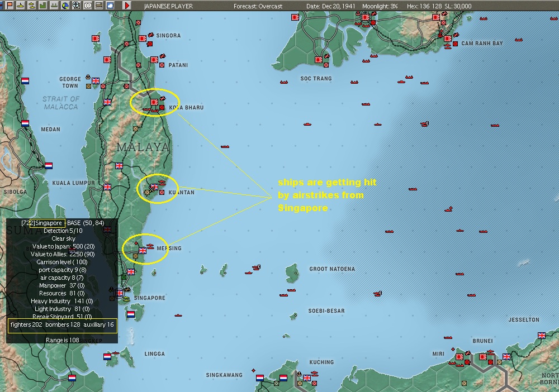Select the Dutch flag at Singkawang
The width and height of the screenshot is (559, 392).
pos(260,377)
